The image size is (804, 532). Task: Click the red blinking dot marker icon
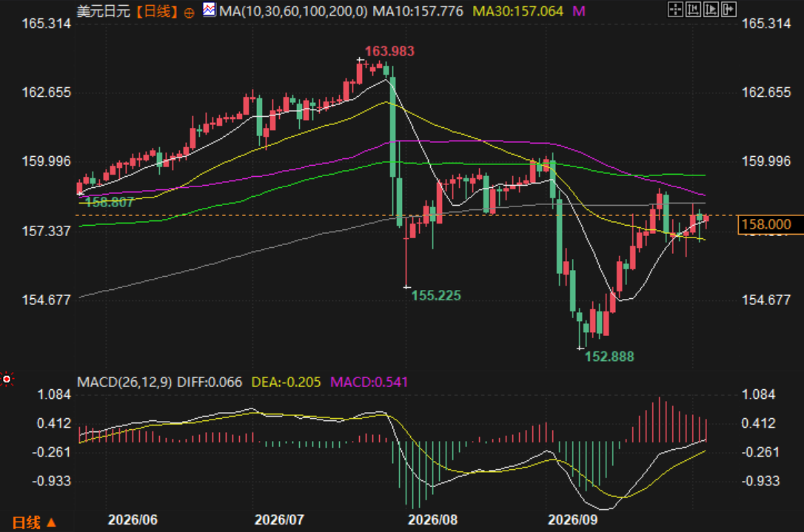7,380
